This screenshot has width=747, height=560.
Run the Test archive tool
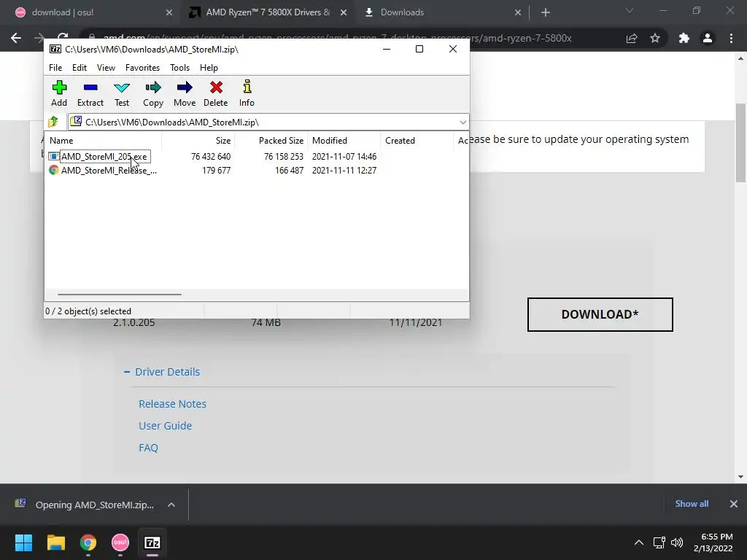click(x=122, y=93)
